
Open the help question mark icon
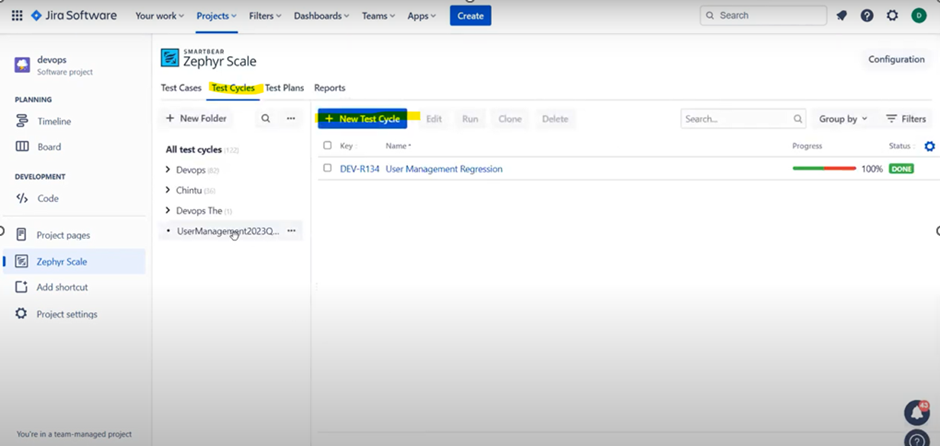(867, 16)
